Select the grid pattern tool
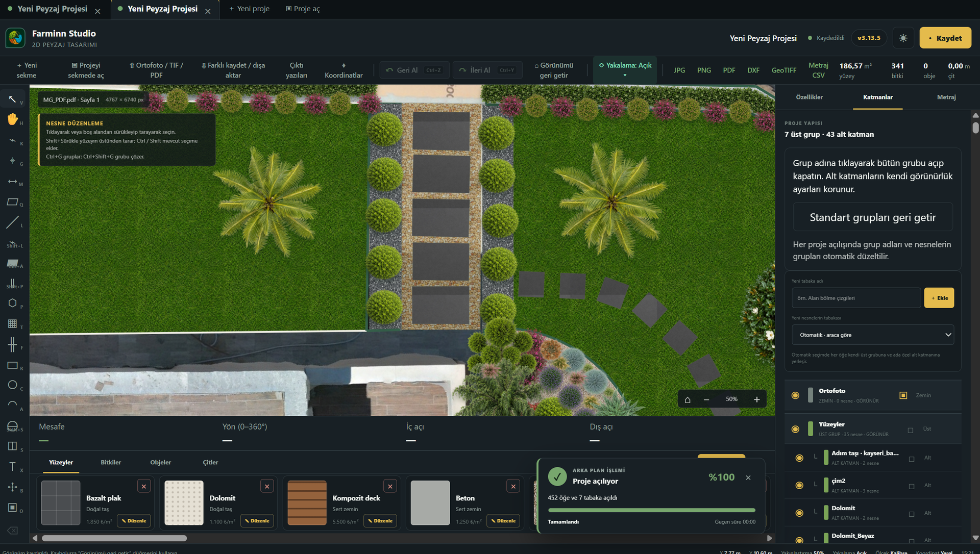The width and height of the screenshot is (980, 554). (x=13, y=323)
